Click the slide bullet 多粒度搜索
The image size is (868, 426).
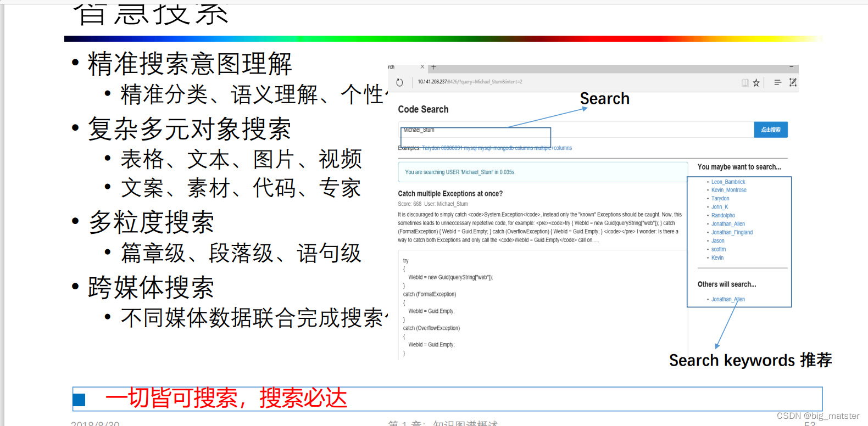tap(151, 222)
